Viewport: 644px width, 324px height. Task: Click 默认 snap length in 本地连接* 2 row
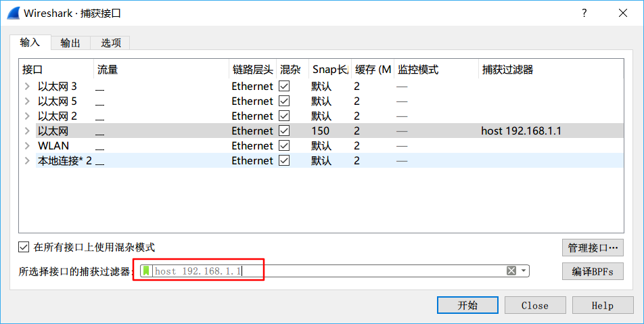click(x=321, y=160)
